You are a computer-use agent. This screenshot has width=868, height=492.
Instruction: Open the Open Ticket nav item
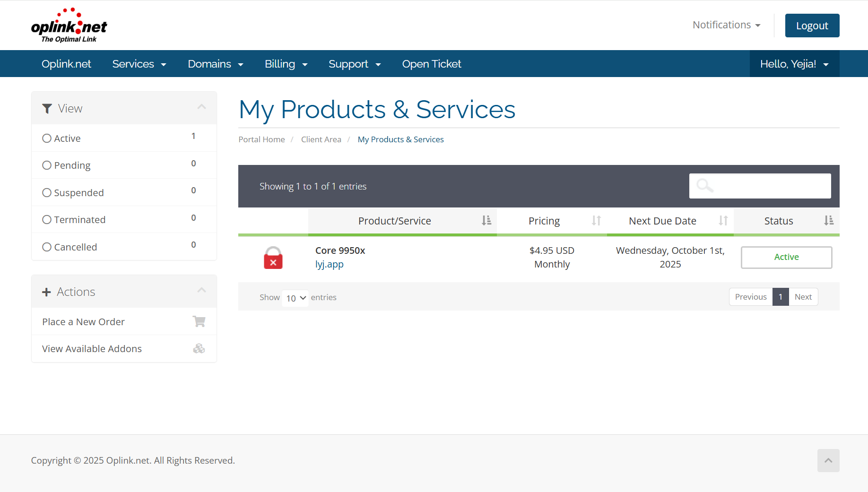pos(432,64)
